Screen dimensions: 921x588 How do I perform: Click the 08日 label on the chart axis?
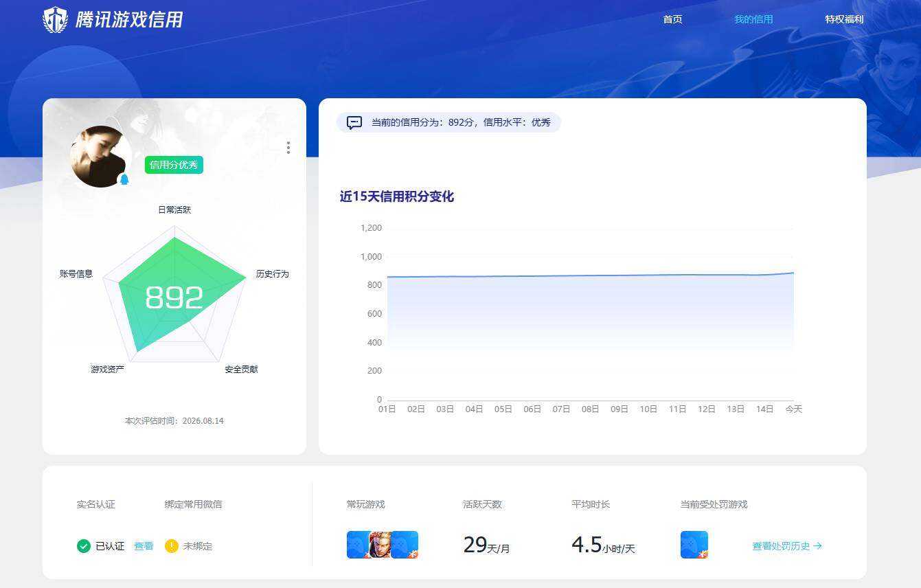(591, 409)
